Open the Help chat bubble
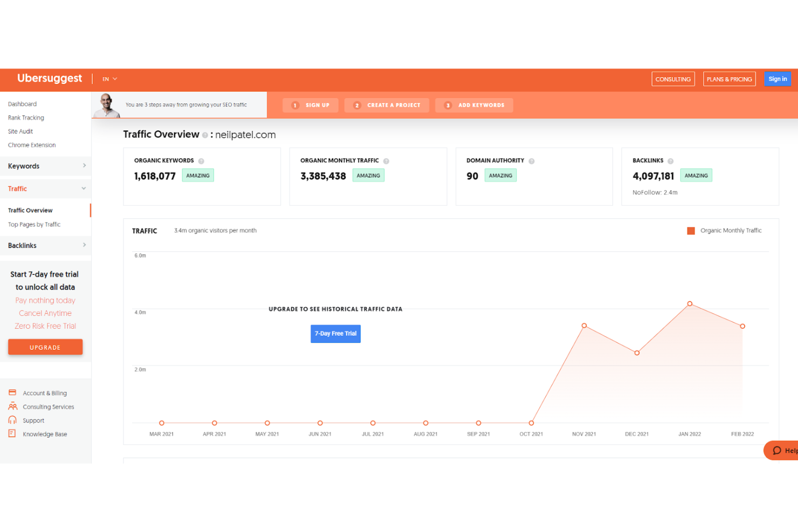 782,451
